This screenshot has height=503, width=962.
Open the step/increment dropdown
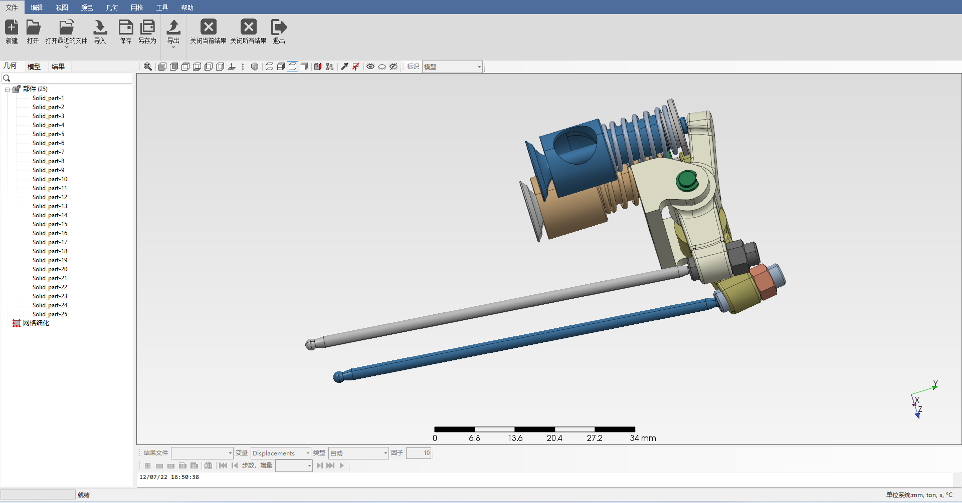[x=294, y=466]
